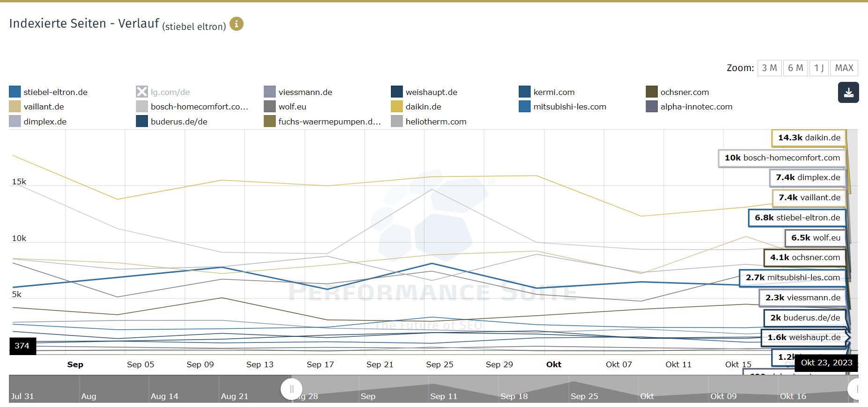Screen dimensions: 868x407
Task: Click the Indexierte Seiten - Verlauf title
Action: (84, 23)
